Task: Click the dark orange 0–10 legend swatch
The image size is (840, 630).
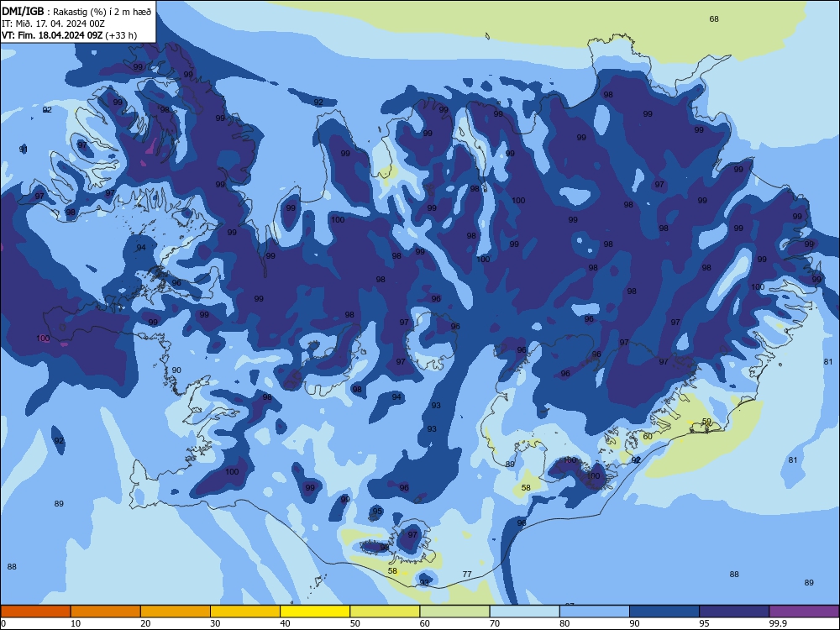Action: (35, 612)
